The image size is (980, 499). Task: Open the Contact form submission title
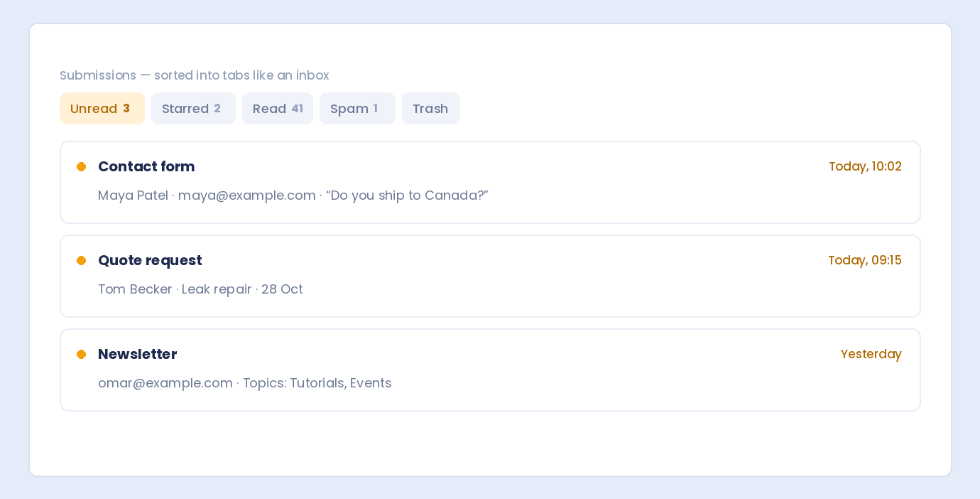[146, 166]
